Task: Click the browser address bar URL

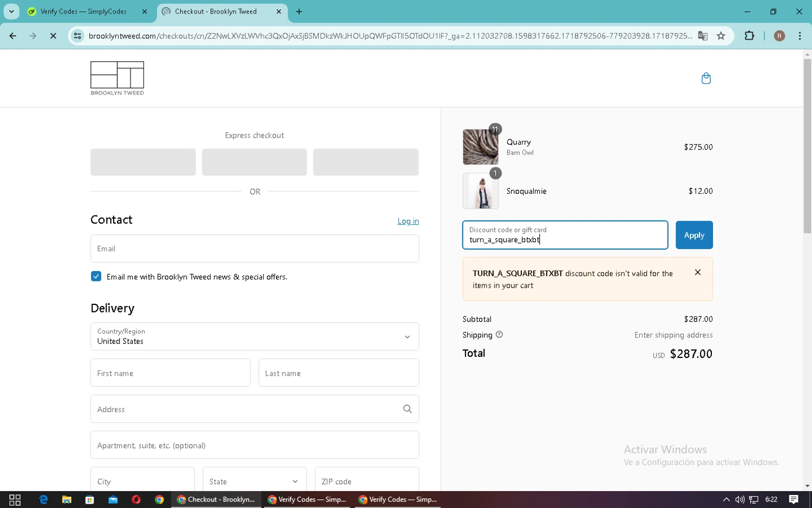Action: [390, 36]
